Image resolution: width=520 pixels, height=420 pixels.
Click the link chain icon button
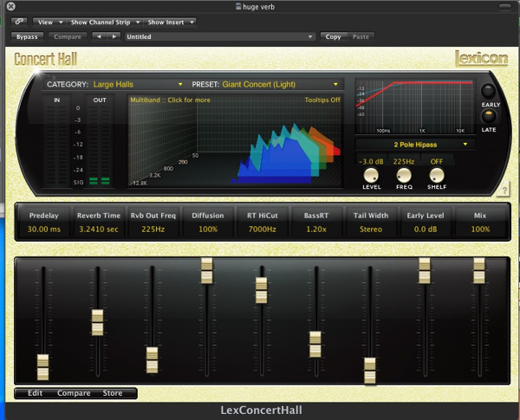(19, 22)
